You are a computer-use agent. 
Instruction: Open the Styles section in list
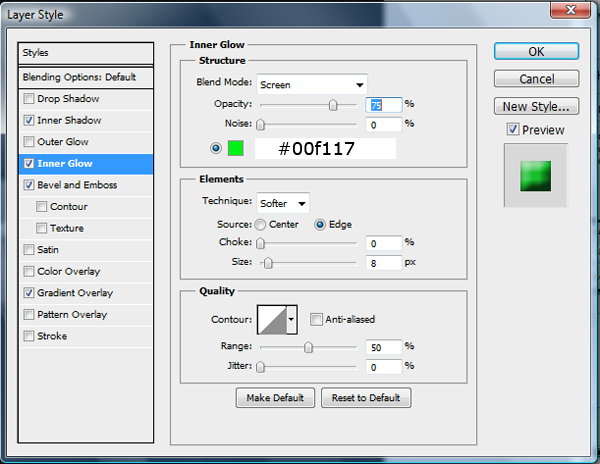(x=86, y=53)
